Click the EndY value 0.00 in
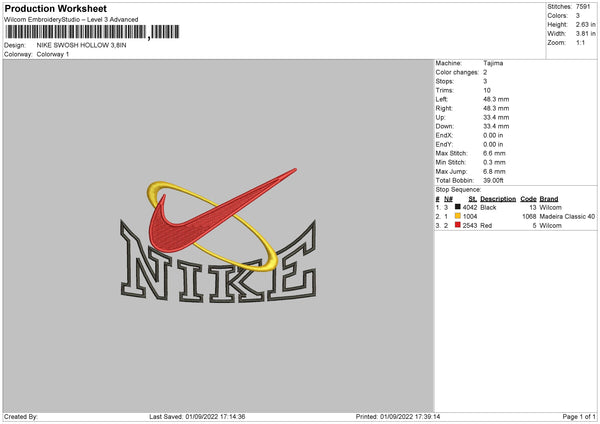Screen dimensions: 600x424 (x=493, y=145)
